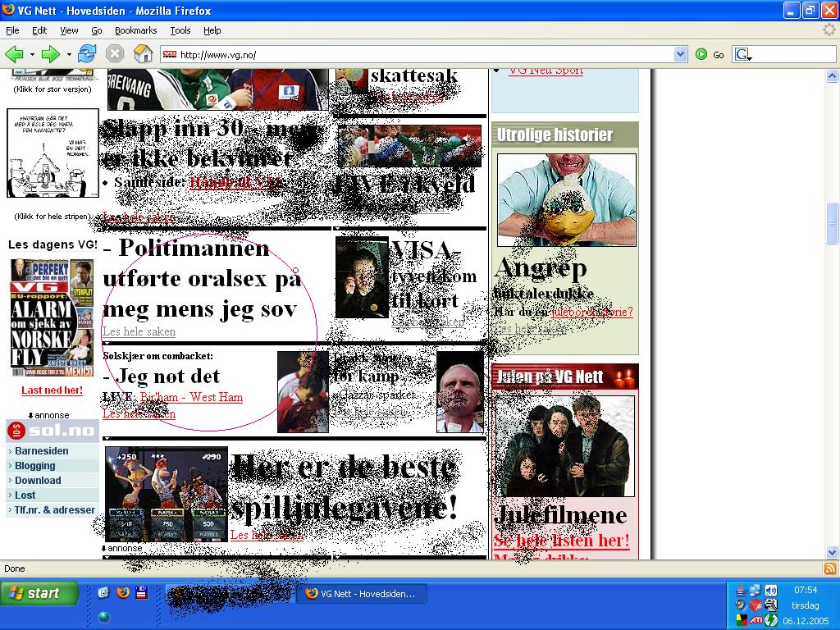Viewport: 840px width, 630px height.
Task: Open the Go menu
Action: coord(97,30)
